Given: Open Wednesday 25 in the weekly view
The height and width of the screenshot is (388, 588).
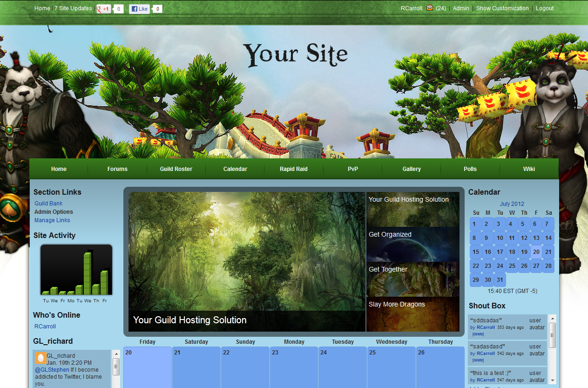Looking at the screenshot, I should pos(392,367).
